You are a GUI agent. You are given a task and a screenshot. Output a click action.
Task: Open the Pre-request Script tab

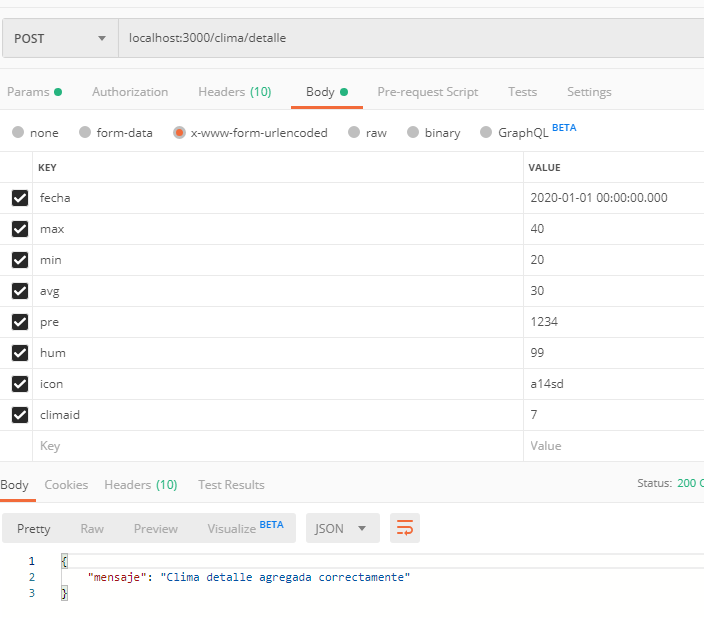click(427, 92)
